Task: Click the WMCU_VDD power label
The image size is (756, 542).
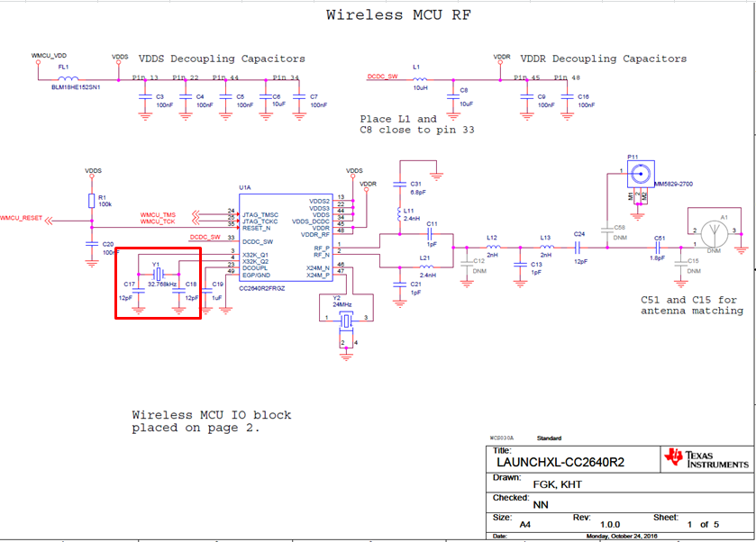Action: [49, 56]
